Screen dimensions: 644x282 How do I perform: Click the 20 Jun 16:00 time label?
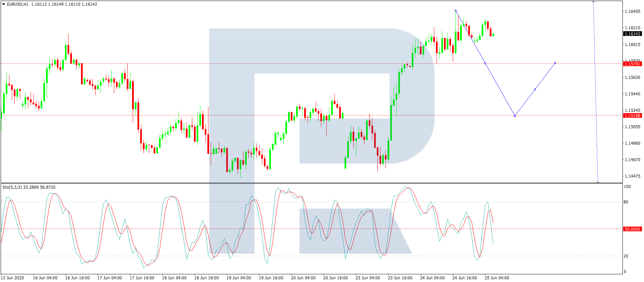335,278
